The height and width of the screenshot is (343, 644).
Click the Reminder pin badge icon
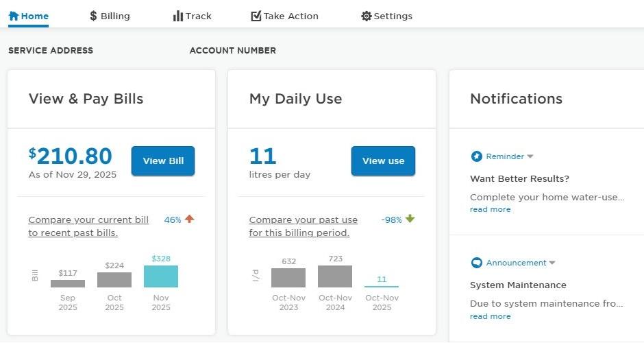477,156
